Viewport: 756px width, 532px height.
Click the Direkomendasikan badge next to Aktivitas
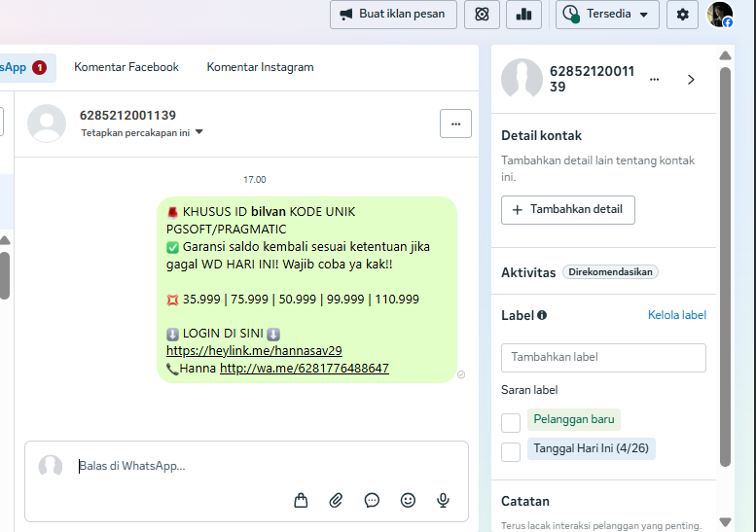(610, 271)
